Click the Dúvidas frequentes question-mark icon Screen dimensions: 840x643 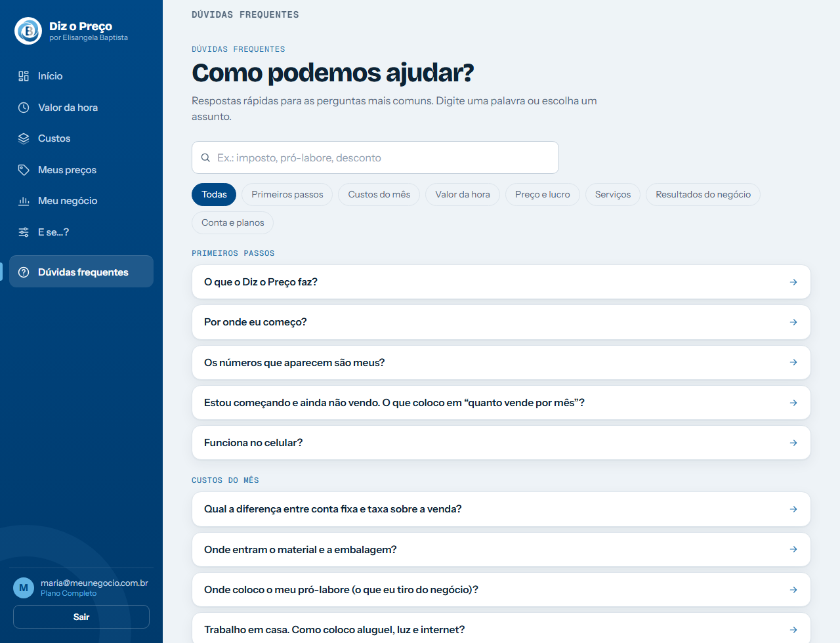point(24,272)
